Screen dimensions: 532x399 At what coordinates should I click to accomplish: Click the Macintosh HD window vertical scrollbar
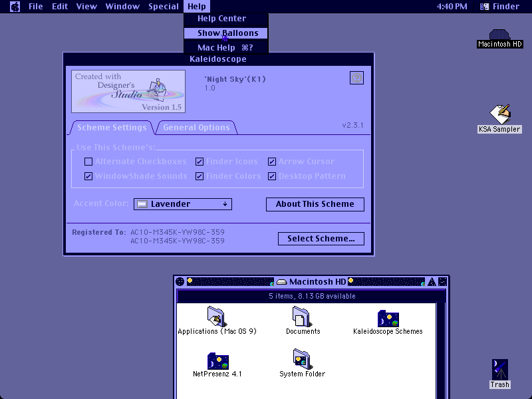pos(441,350)
